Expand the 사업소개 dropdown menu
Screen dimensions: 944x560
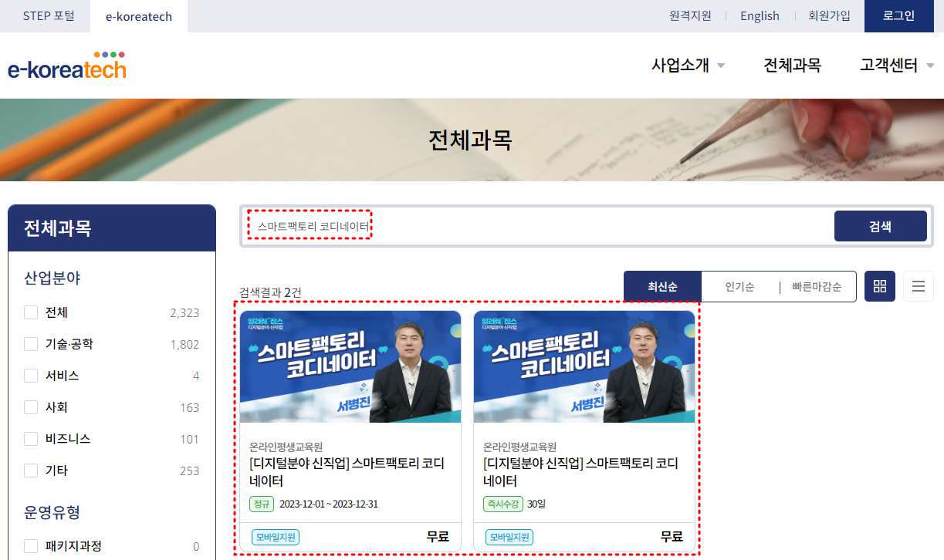point(689,66)
